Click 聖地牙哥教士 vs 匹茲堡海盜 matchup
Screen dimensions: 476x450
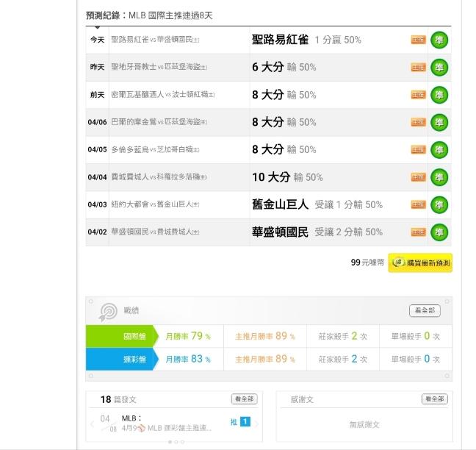[159, 67]
